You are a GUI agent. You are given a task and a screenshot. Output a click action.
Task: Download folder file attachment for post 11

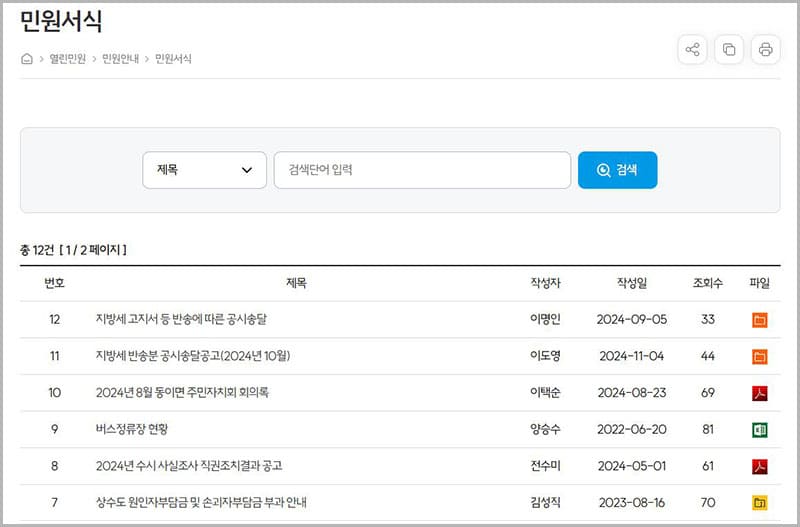coord(759,357)
